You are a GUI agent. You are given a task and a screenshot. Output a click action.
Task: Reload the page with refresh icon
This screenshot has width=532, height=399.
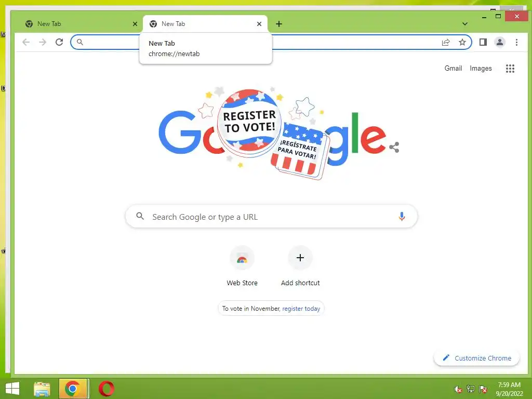(59, 42)
